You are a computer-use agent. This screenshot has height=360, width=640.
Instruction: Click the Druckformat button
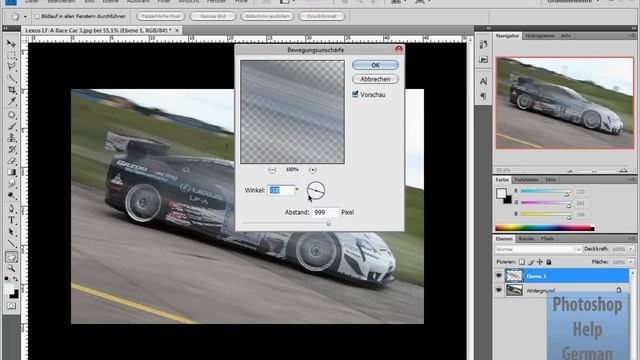tap(322, 16)
